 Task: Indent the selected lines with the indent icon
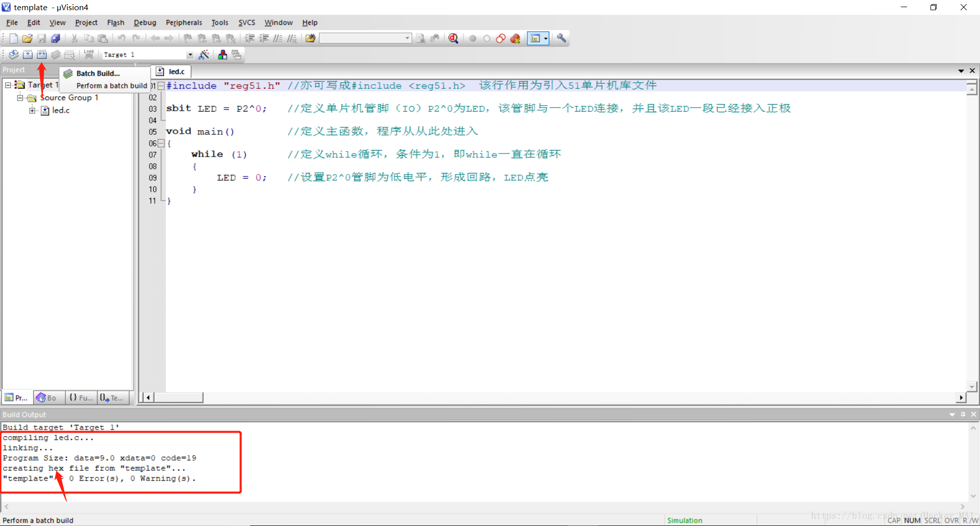pos(250,38)
